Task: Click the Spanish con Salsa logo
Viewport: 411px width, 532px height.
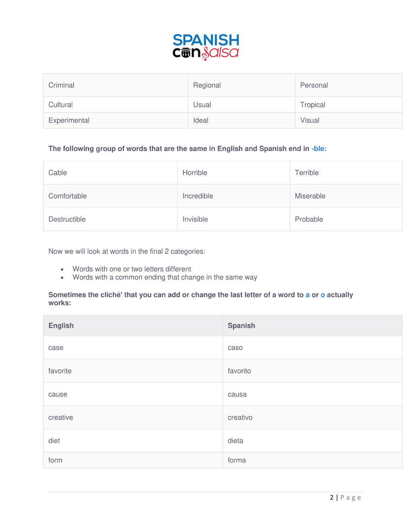Action: [205, 47]
